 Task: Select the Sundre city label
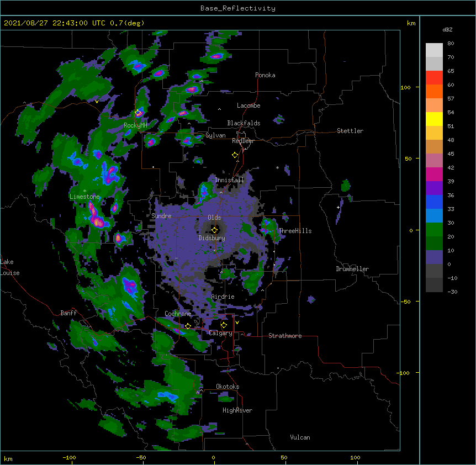[x=161, y=216]
